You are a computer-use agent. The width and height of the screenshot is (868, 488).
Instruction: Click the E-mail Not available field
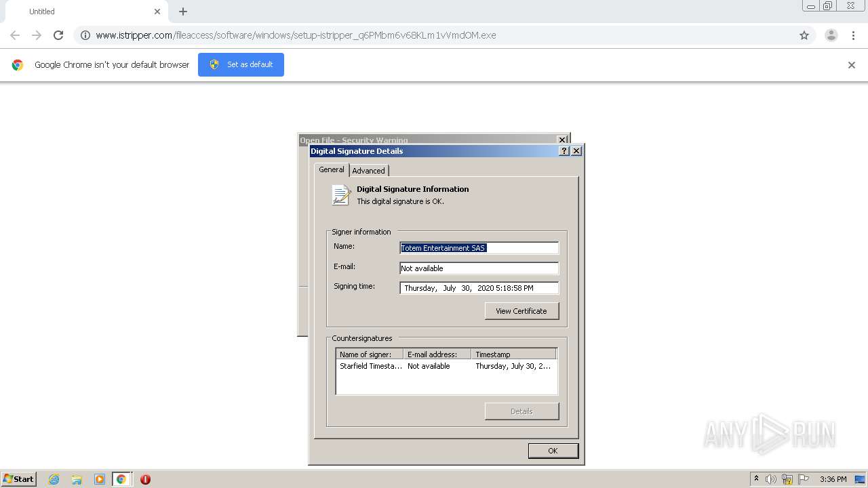pos(479,268)
